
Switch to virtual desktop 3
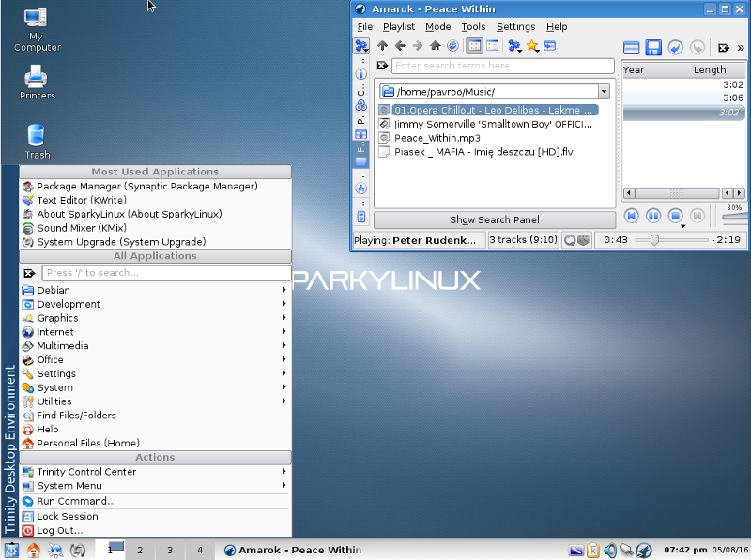click(x=170, y=550)
